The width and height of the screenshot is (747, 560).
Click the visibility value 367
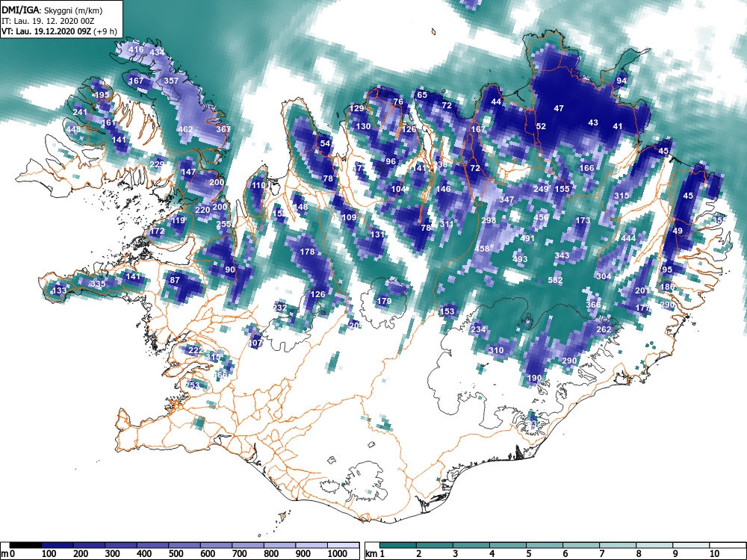[223, 129]
